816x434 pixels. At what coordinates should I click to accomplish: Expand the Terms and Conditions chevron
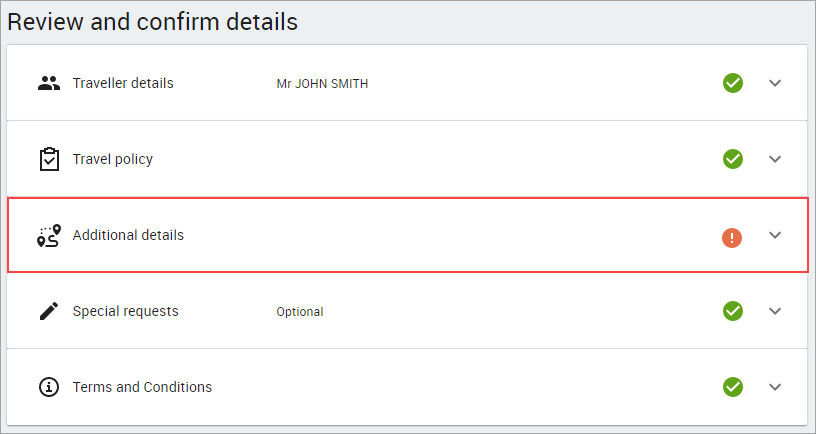(x=775, y=387)
